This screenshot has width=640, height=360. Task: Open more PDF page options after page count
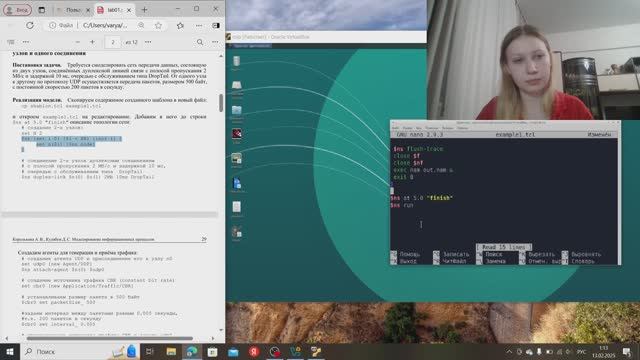click(x=148, y=42)
